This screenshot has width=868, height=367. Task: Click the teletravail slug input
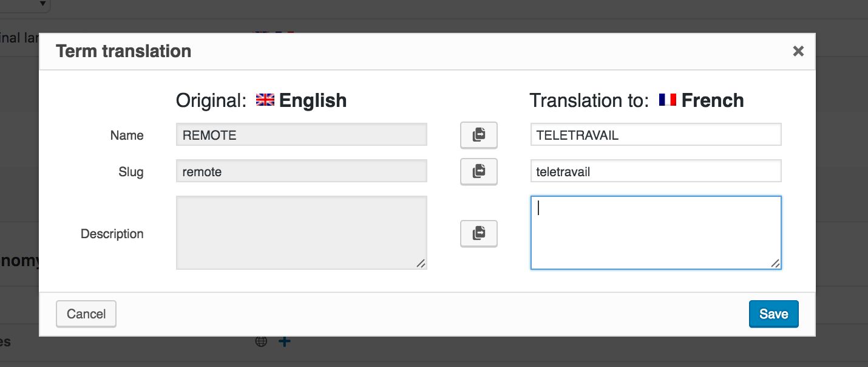[656, 171]
